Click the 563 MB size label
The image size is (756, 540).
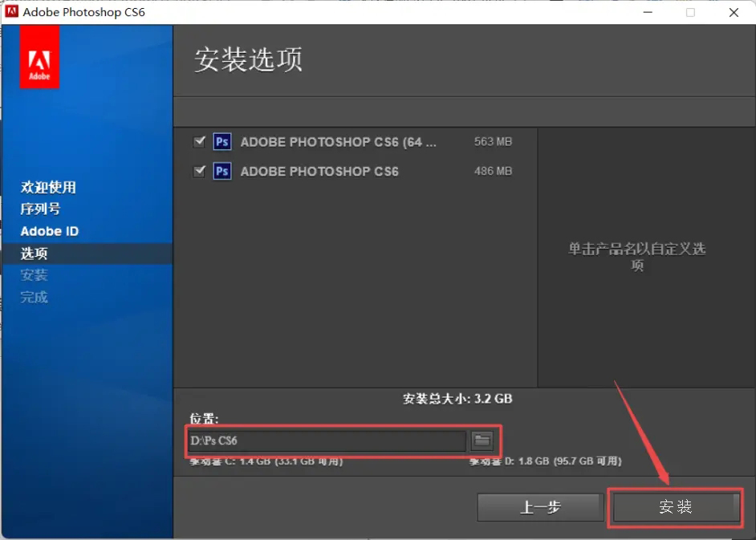[493, 142]
